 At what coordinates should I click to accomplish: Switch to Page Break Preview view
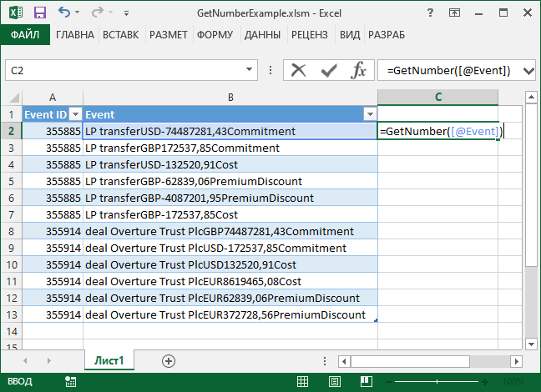point(366,381)
